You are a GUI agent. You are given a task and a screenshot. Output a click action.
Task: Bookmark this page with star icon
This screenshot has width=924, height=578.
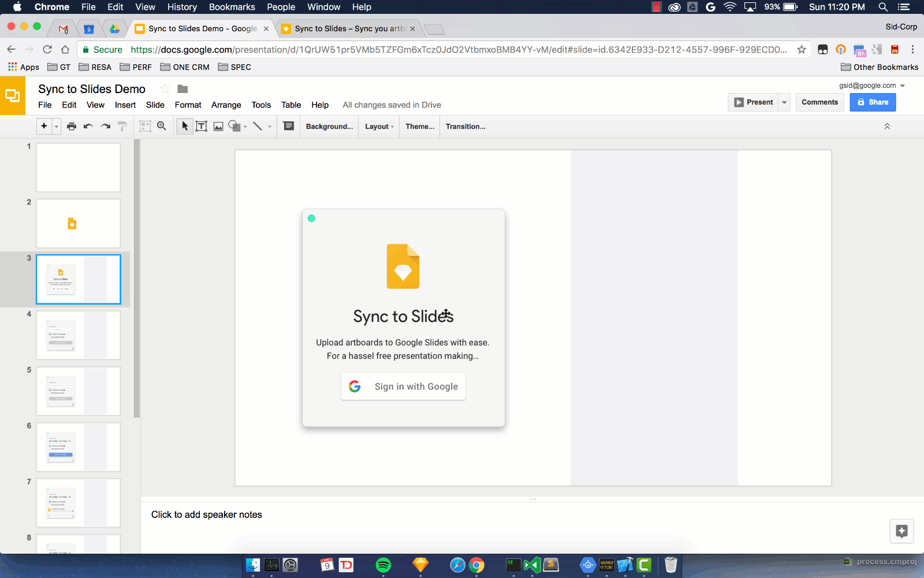point(802,50)
